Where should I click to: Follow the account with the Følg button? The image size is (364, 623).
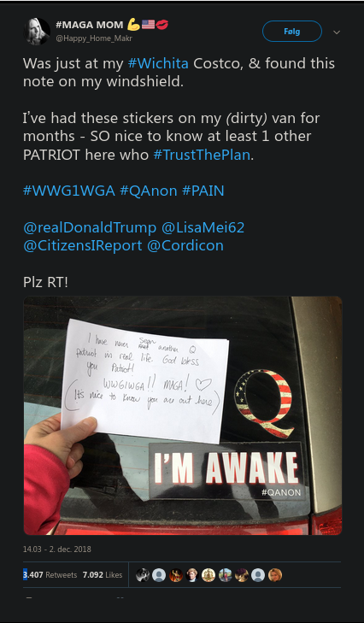click(292, 32)
